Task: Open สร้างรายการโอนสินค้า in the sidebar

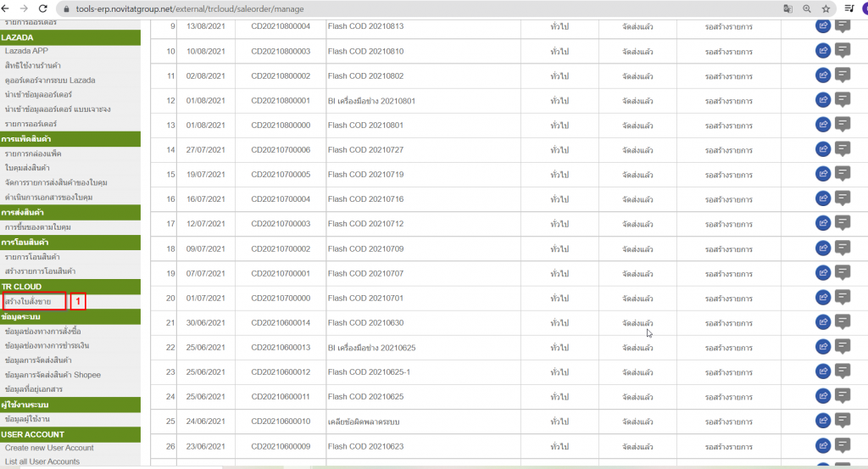Action: coord(40,271)
